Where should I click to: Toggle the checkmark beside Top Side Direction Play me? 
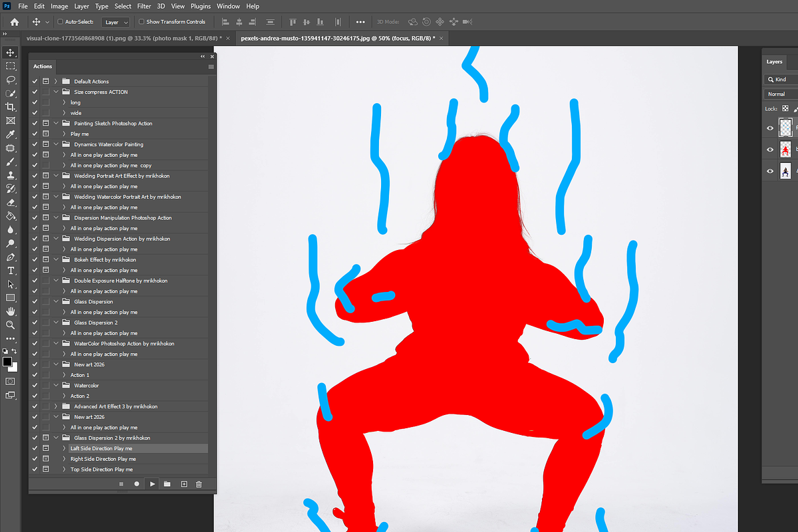point(35,469)
